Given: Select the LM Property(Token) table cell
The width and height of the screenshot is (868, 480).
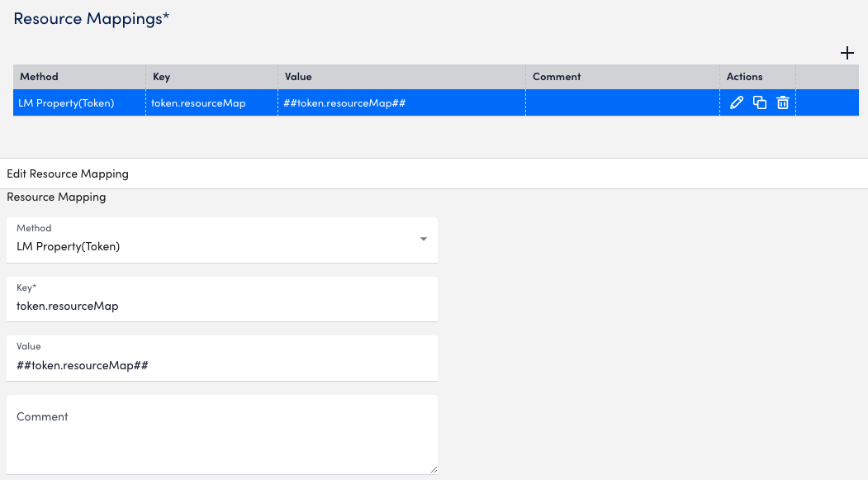Looking at the screenshot, I should 66,103.
